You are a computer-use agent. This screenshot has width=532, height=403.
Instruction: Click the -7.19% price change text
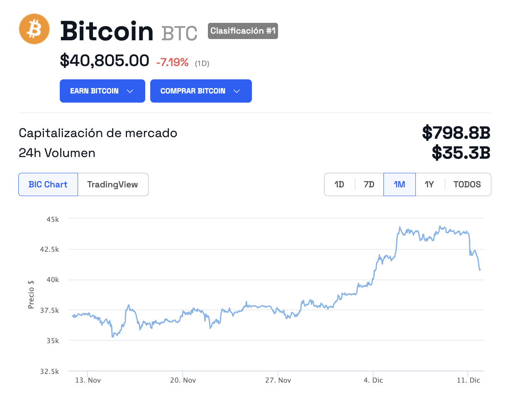(x=172, y=62)
